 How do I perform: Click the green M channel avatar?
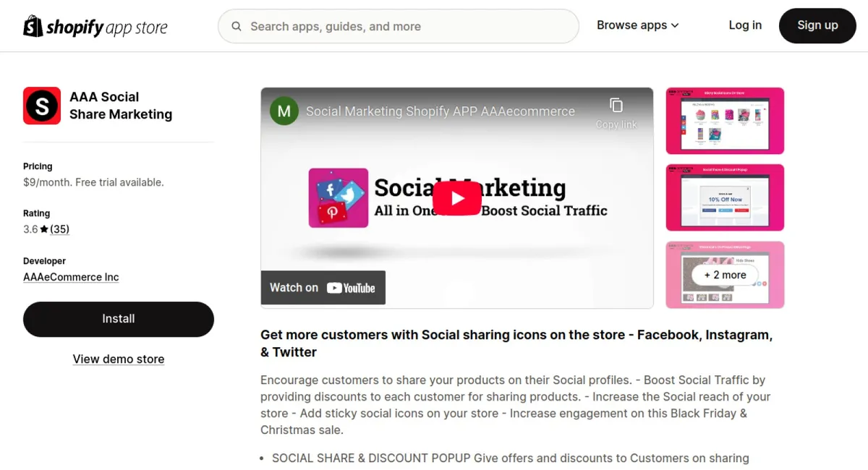(x=284, y=111)
